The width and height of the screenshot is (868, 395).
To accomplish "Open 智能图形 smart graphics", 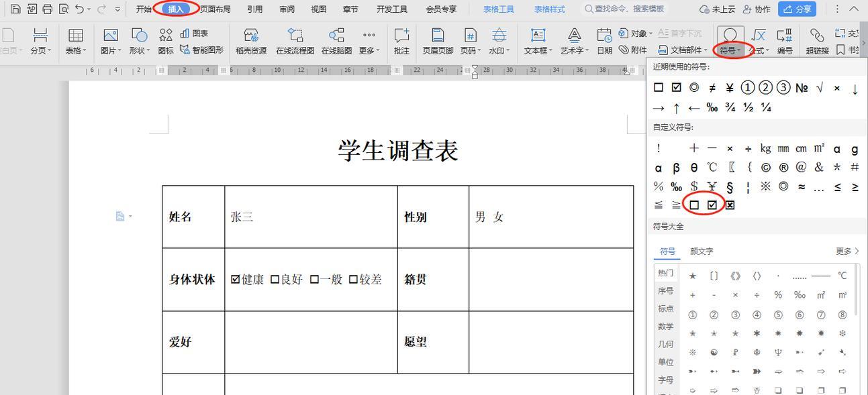I will point(201,50).
